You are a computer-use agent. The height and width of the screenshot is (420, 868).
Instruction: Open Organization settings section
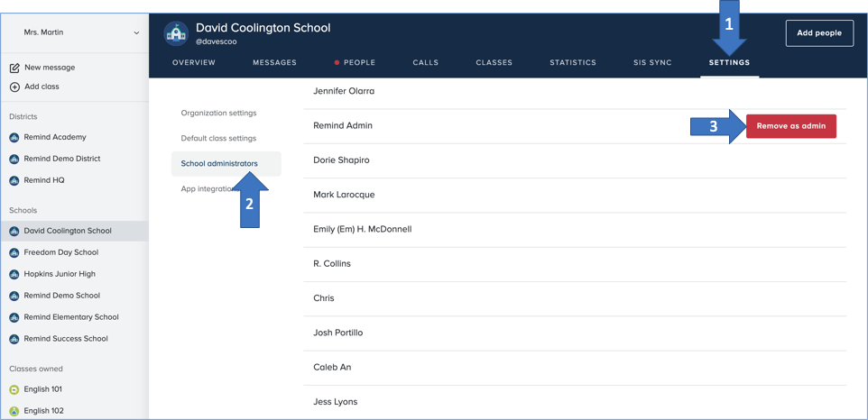[x=218, y=114]
